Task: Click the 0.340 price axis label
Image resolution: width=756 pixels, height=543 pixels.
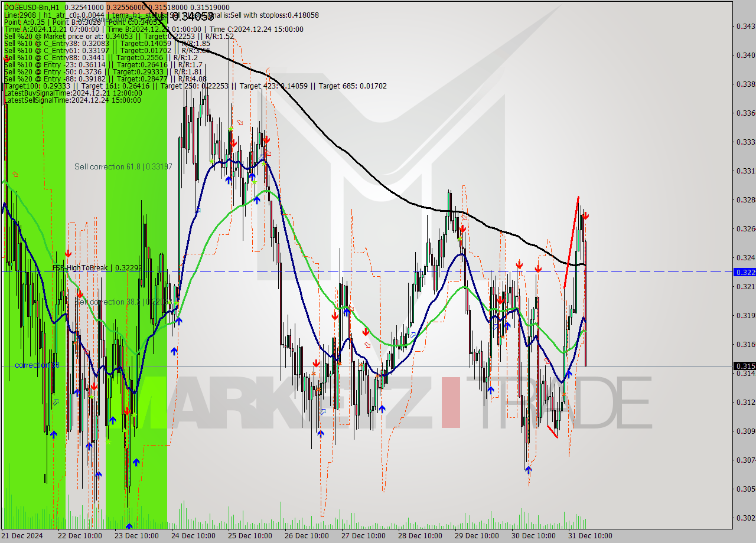Action: tap(745, 55)
